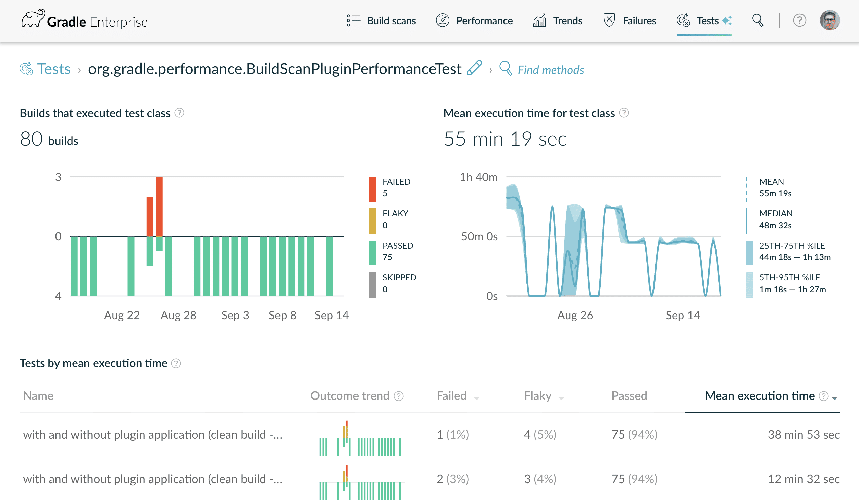Show help for Builds that executed test class
Viewport: 859px width, 504px height.
click(179, 113)
